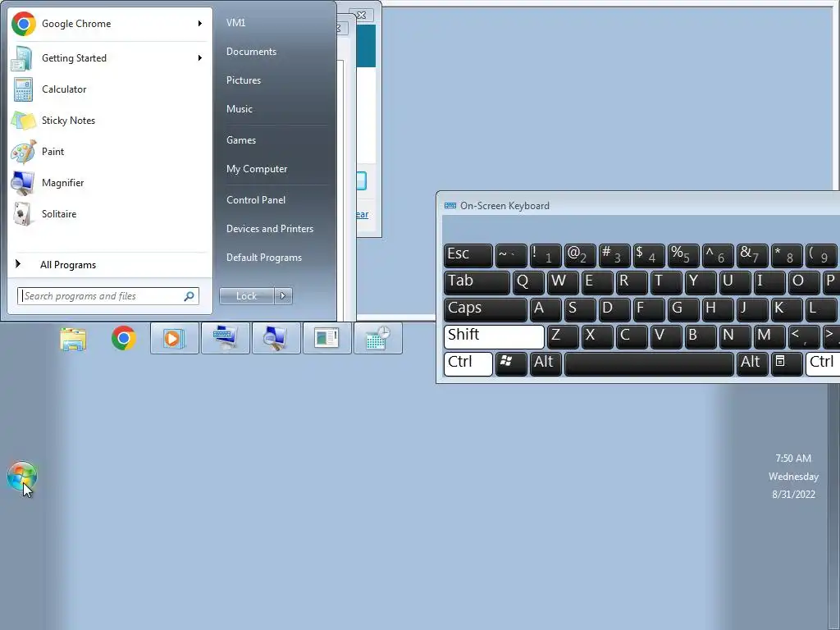Image resolution: width=840 pixels, height=630 pixels.
Task: Tap the Q key
Action: tap(528, 282)
